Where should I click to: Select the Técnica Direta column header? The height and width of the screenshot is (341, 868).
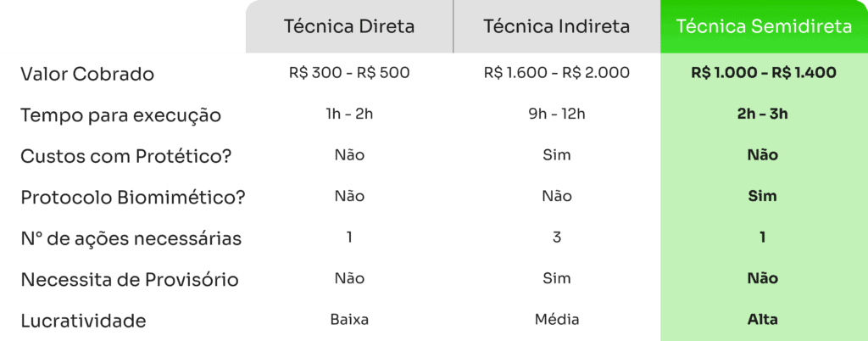[349, 26]
